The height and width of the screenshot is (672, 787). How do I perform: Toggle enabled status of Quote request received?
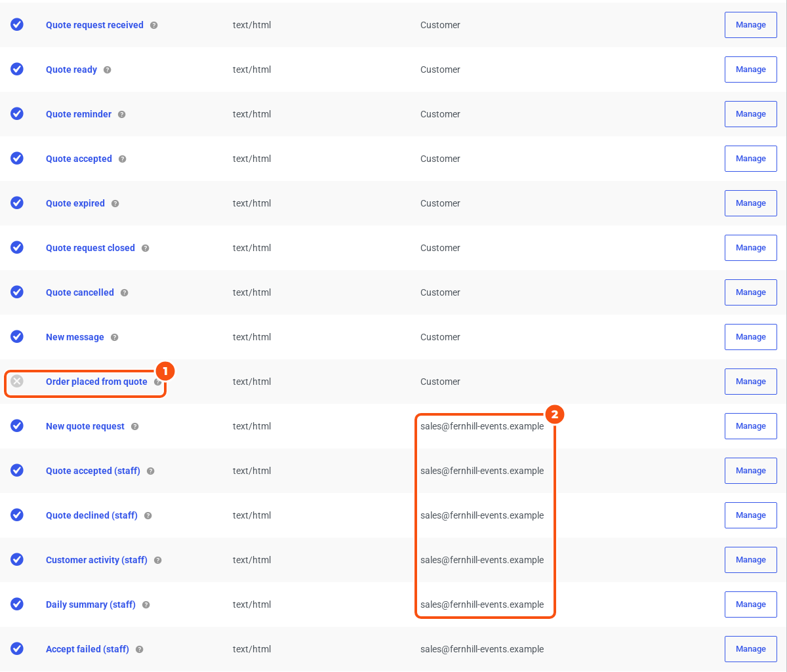pos(17,24)
